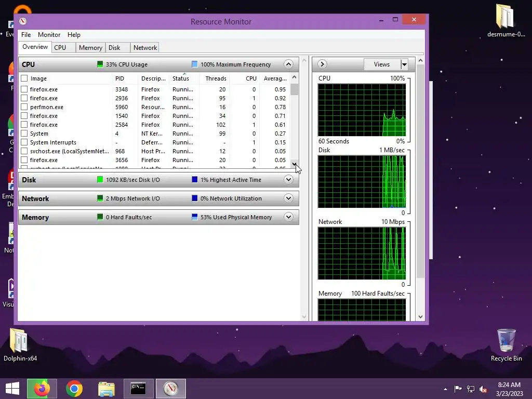Check the System process checkbox
Screen dimensions: 532x399
point(24,134)
